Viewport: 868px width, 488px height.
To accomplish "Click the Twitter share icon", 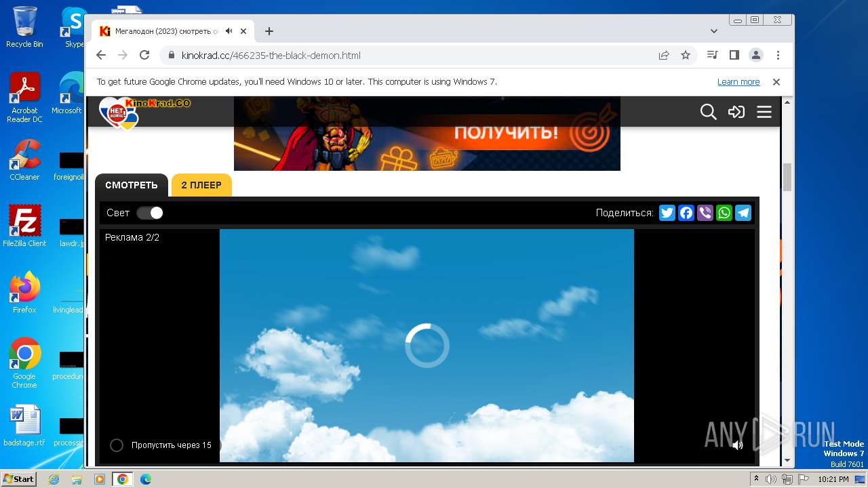I will (667, 213).
